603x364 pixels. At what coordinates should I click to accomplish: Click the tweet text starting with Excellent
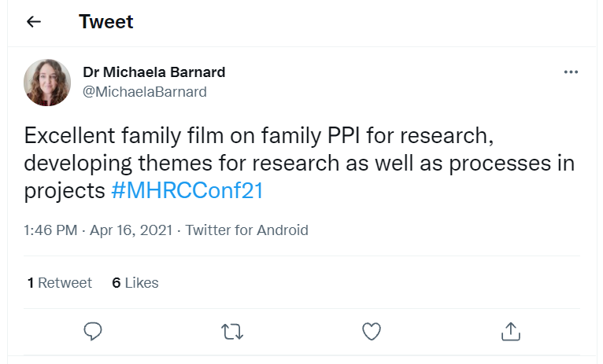tap(260, 136)
